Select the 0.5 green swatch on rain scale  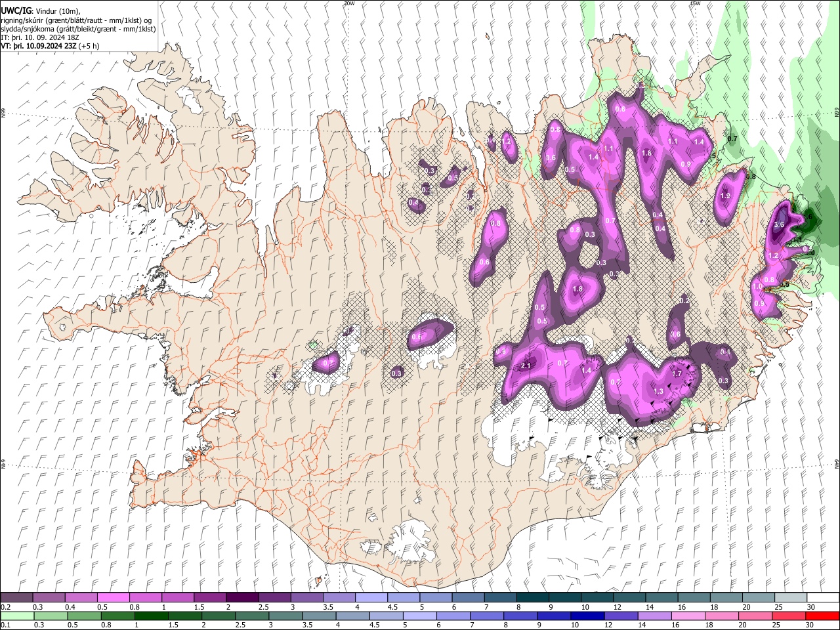(x=84, y=616)
